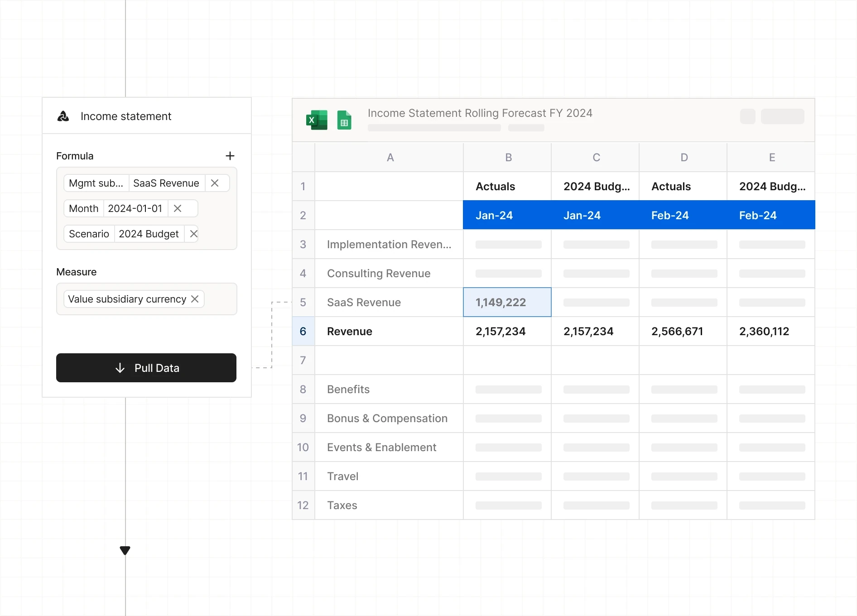Image resolution: width=857 pixels, height=616 pixels.
Task: Open the 2024-01-01 date value
Action: click(x=135, y=208)
